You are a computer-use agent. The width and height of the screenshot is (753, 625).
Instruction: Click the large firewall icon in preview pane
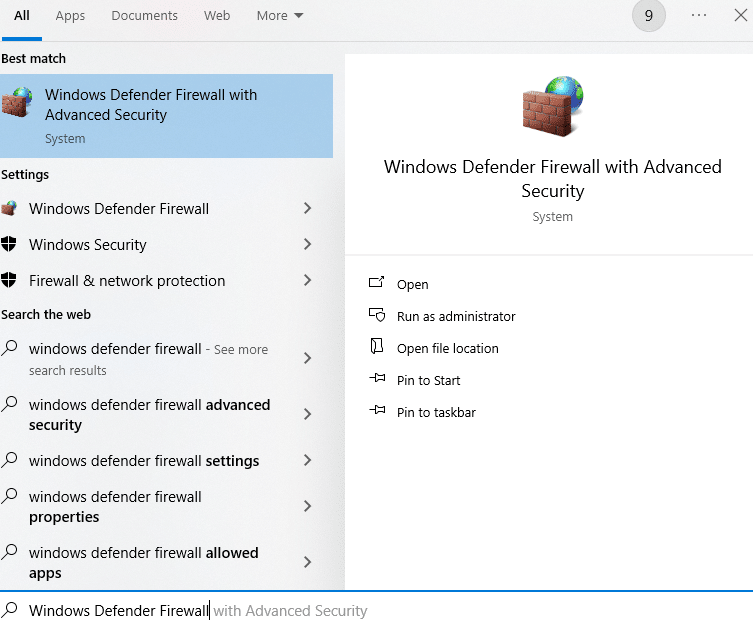click(553, 106)
